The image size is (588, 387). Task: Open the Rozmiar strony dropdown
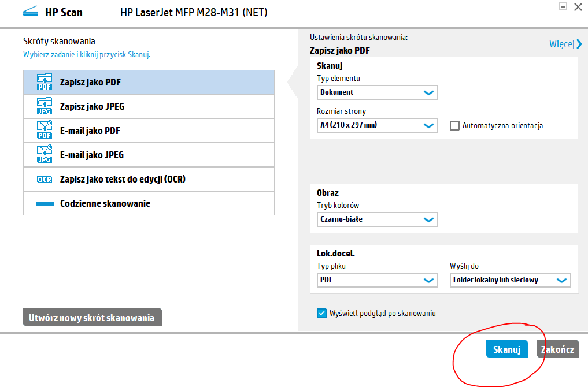[x=428, y=125]
